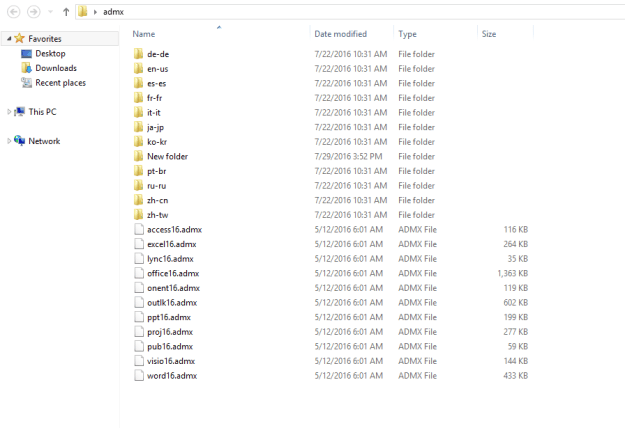625x428 pixels.
Task: Click the Forward navigation arrow
Action: (33, 12)
